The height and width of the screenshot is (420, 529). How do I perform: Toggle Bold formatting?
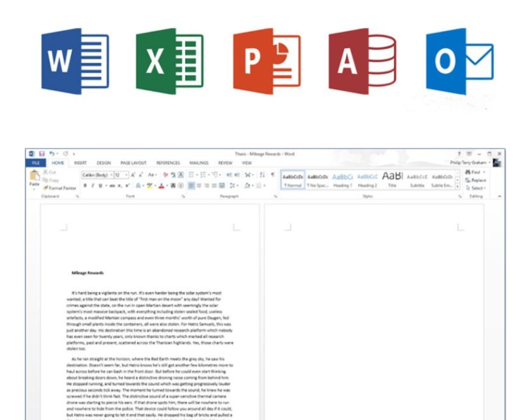pos(85,186)
